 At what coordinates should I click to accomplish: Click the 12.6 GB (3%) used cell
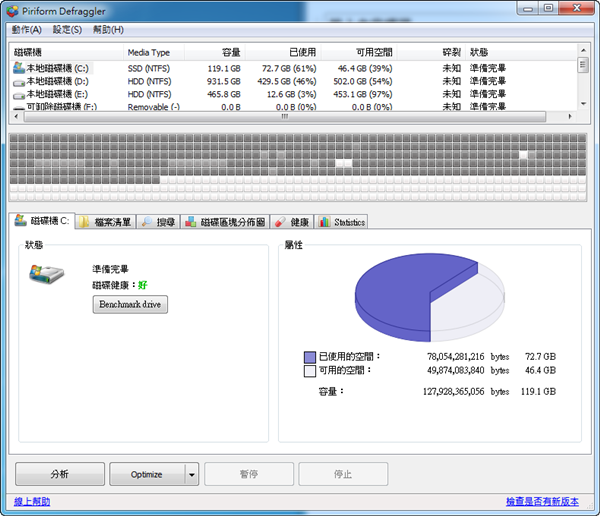pos(292,94)
